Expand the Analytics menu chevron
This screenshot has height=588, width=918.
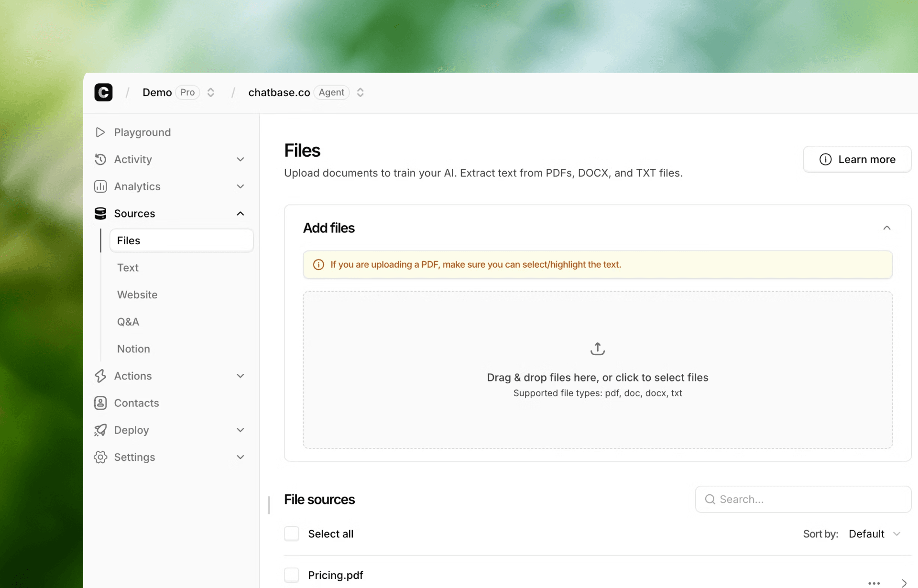coord(240,186)
